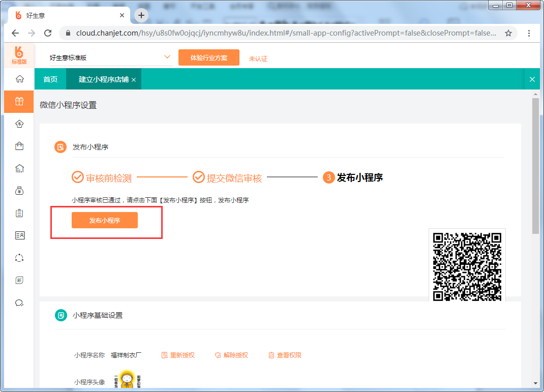Reload the page with browser refresh

pyautogui.click(x=48, y=33)
